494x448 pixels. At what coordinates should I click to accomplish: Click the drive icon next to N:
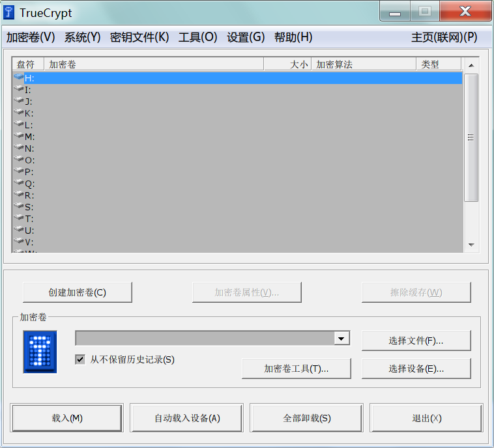(x=19, y=147)
